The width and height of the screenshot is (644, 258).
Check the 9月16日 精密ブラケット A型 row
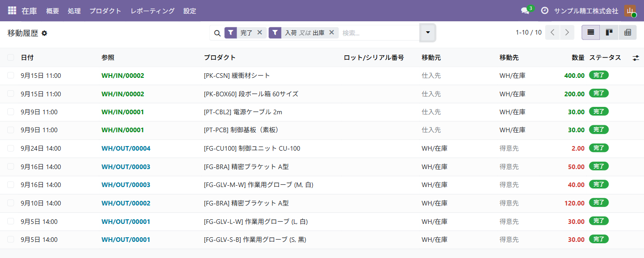11,166
